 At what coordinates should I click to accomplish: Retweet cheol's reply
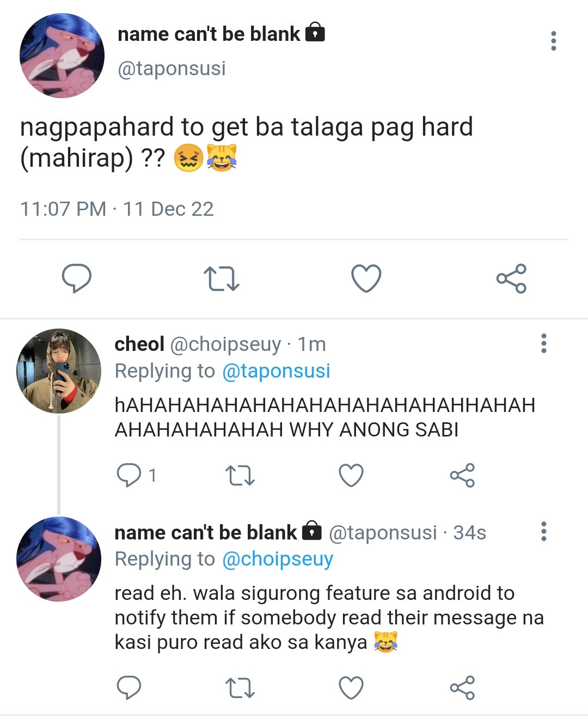(240, 475)
